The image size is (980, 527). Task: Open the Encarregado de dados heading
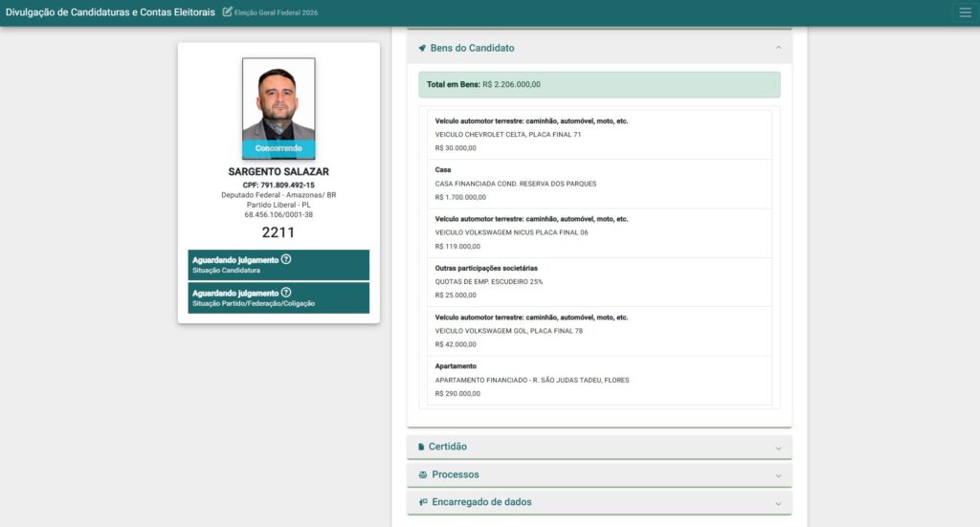tap(481, 502)
